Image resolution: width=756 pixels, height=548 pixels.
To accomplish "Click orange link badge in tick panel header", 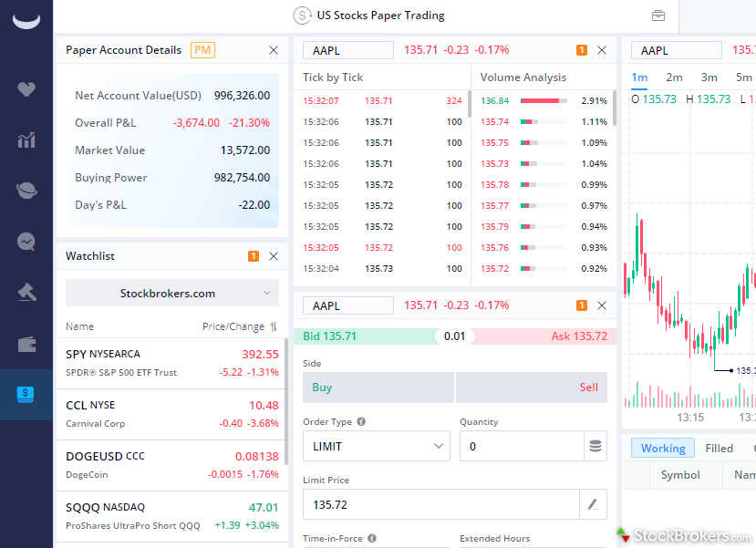I will pos(582,50).
